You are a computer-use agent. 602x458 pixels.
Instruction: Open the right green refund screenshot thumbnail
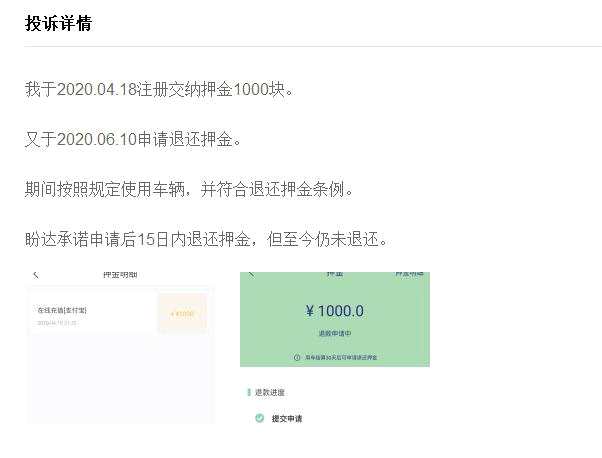335,348
